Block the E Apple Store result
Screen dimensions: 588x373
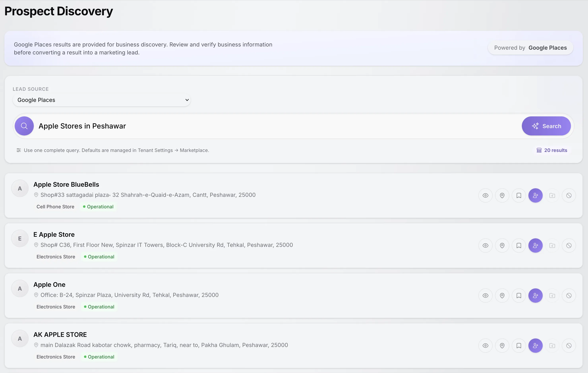click(x=569, y=245)
